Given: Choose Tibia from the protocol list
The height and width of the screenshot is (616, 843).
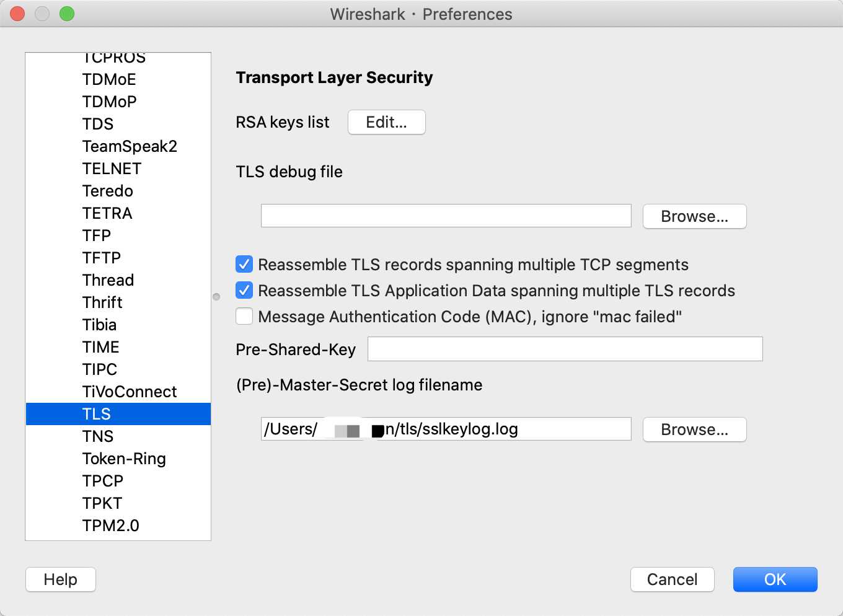Looking at the screenshot, I should point(118,325).
